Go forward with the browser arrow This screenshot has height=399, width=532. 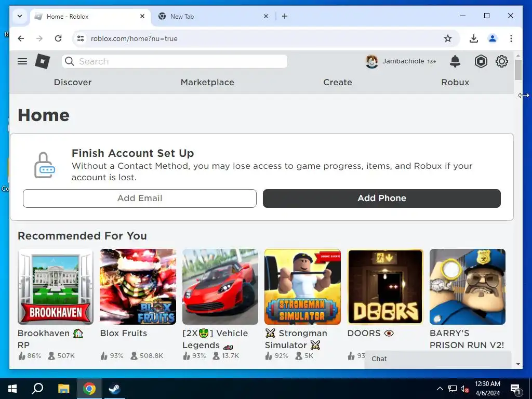(x=39, y=38)
